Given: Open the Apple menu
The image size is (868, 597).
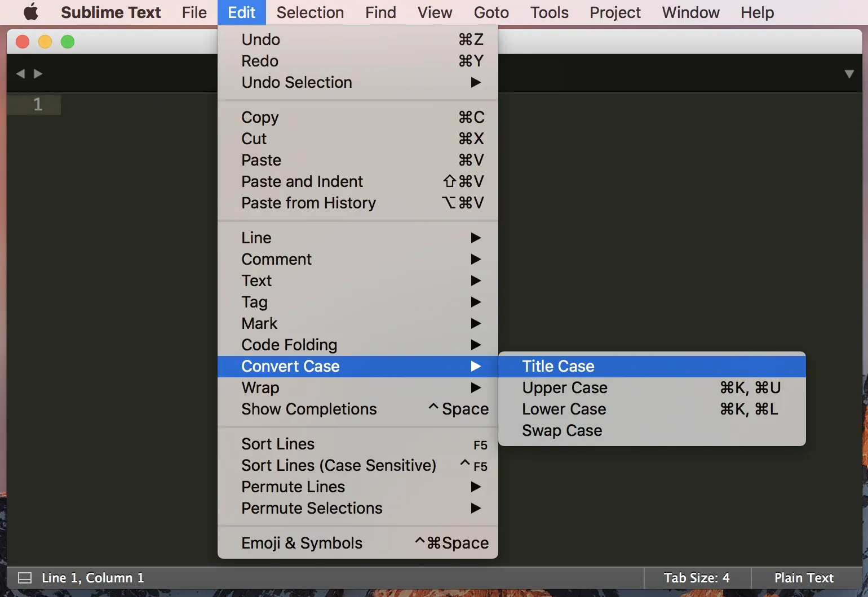Looking at the screenshot, I should pyautogui.click(x=31, y=12).
